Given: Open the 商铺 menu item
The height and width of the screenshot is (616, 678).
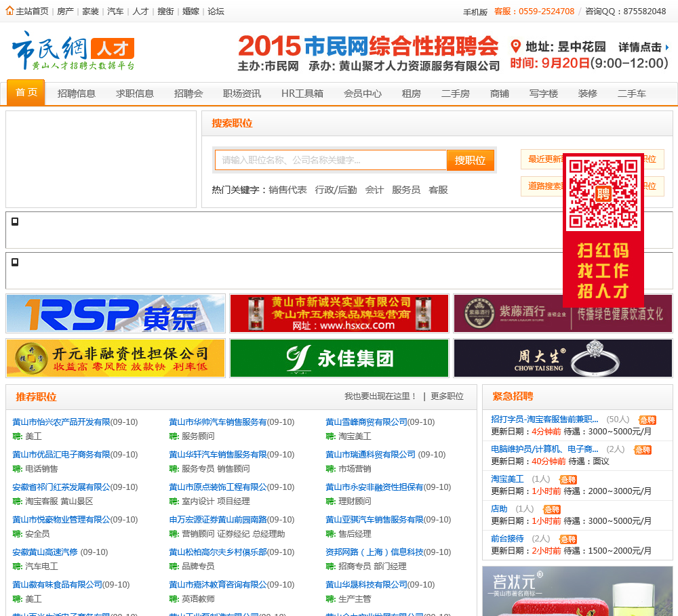Looking at the screenshot, I should click(500, 94).
